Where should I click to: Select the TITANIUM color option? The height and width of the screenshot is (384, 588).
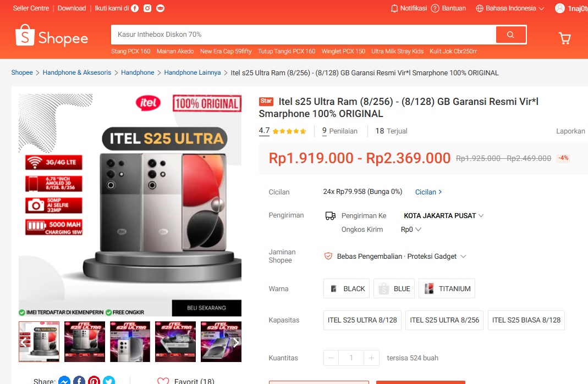click(447, 288)
